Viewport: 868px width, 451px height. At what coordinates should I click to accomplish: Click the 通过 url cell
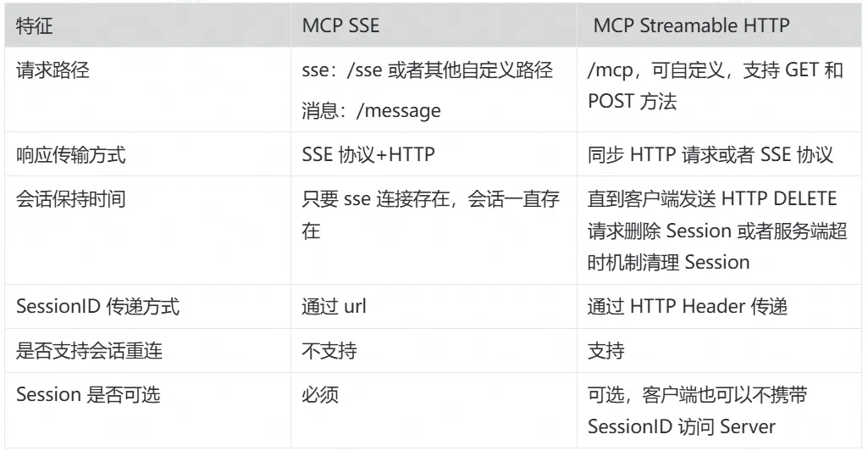pos(333,307)
